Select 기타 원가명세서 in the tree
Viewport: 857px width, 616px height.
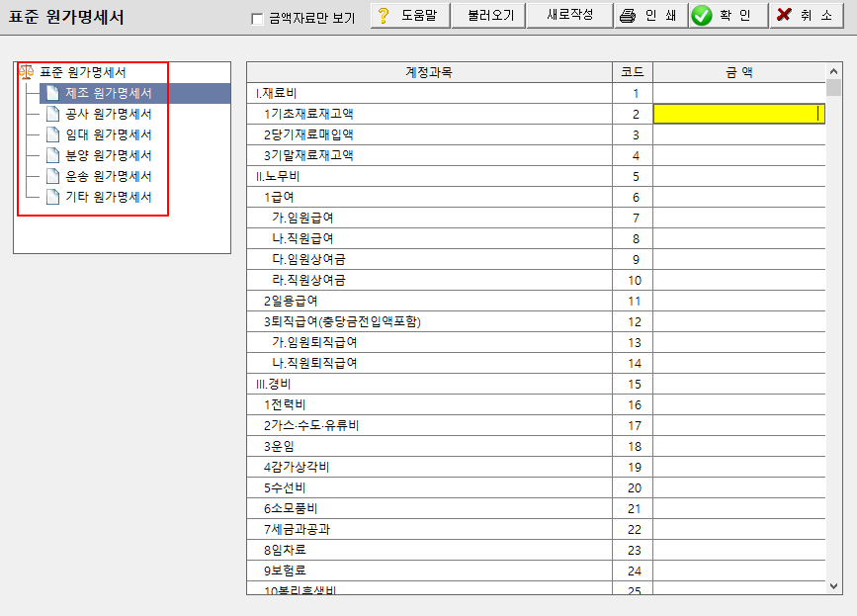tap(108, 197)
